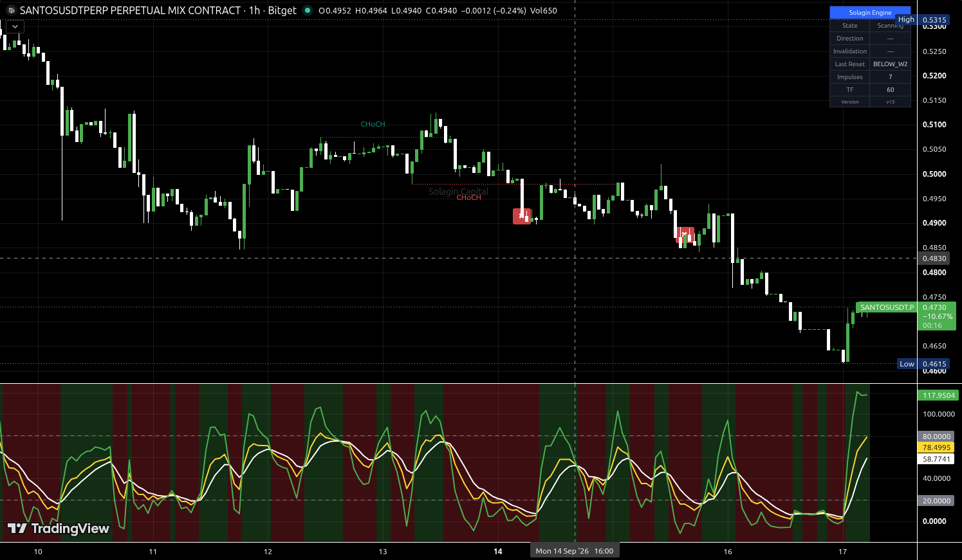
Task: Click the 0.4650 price axis label
Action: [x=934, y=346]
